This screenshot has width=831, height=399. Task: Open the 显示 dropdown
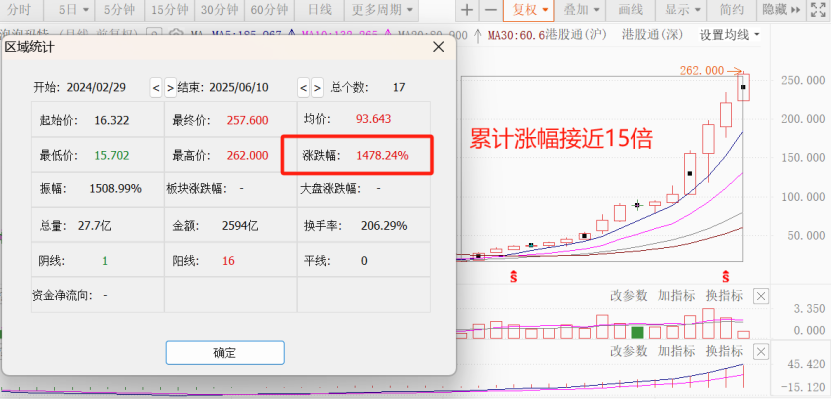tap(683, 10)
